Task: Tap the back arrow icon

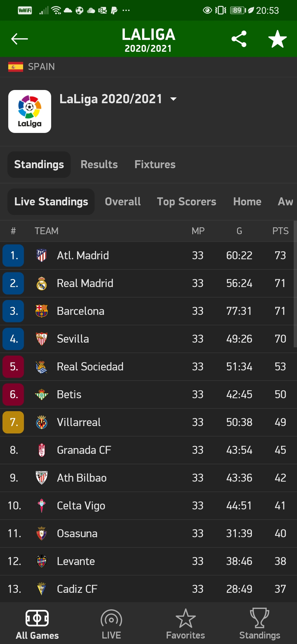Action: pos(19,39)
